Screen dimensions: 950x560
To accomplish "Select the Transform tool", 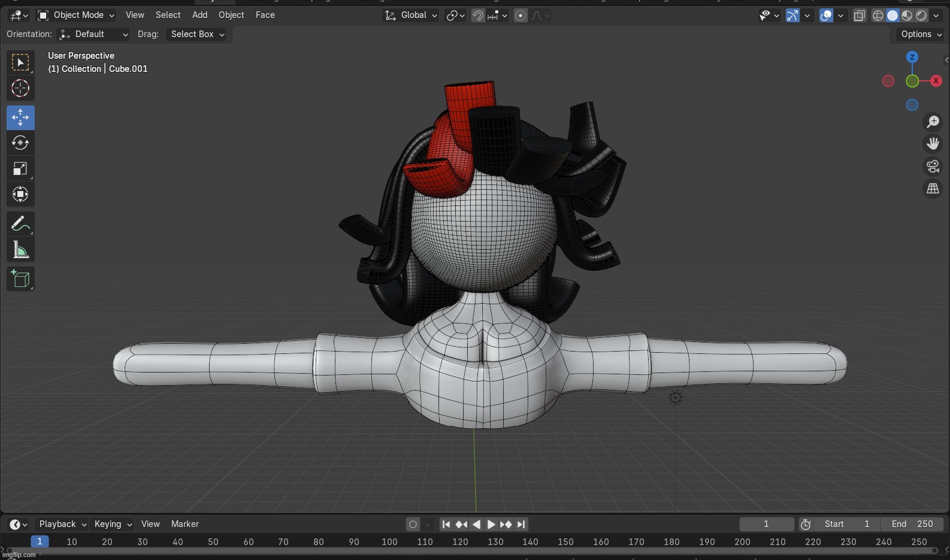I will tap(20, 194).
